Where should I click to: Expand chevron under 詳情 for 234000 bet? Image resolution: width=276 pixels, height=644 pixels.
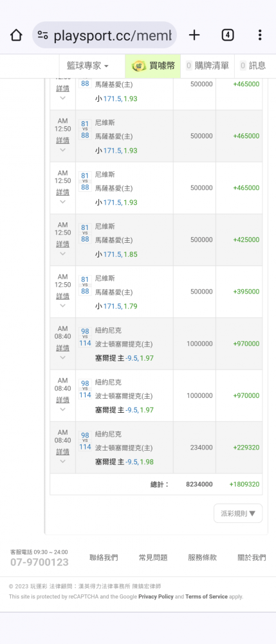[x=63, y=461]
